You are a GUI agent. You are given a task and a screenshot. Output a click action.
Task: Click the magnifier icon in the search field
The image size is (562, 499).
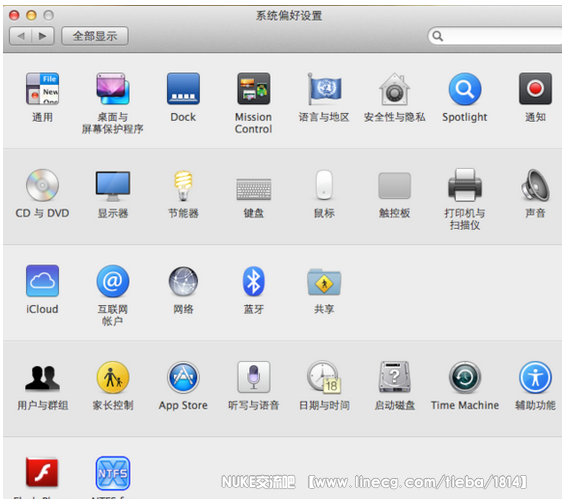438,36
